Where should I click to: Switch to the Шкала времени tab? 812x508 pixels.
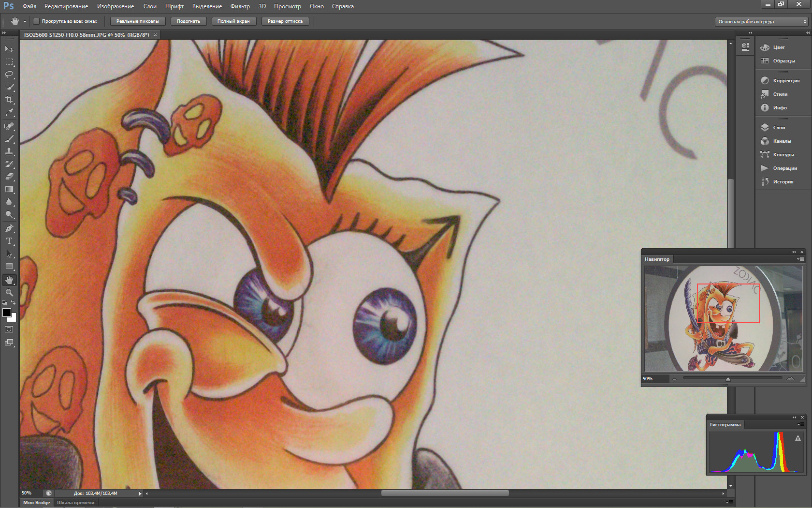click(x=76, y=503)
